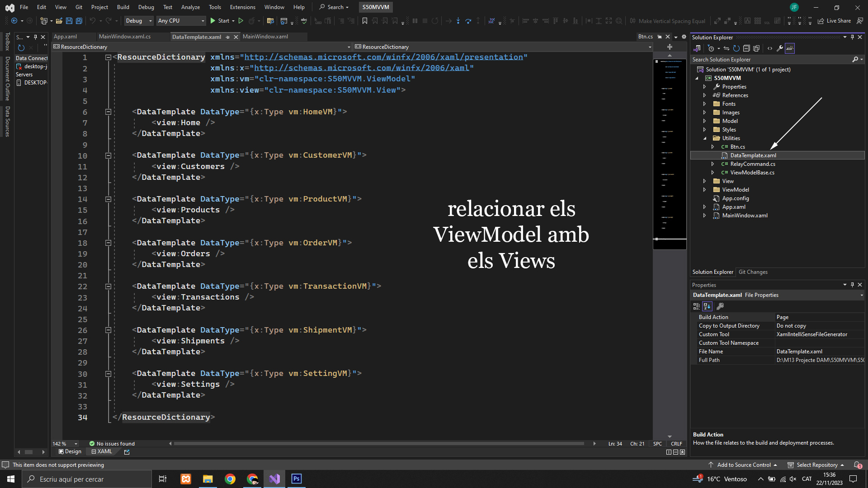Open the Debug configuration dropdown
The height and width of the screenshot is (488, 868).
pyautogui.click(x=139, y=21)
